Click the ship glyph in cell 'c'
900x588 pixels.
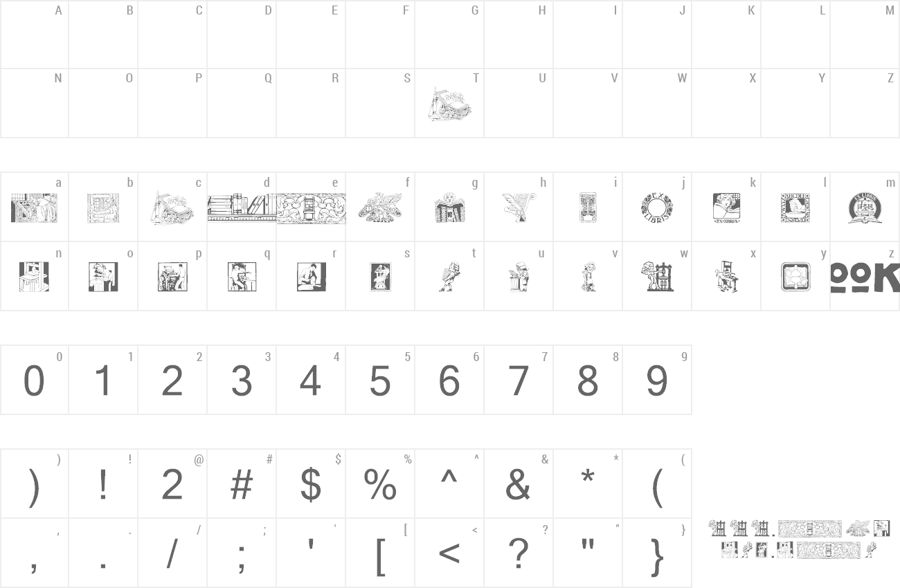pyautogui.click(x=173, y=208)
